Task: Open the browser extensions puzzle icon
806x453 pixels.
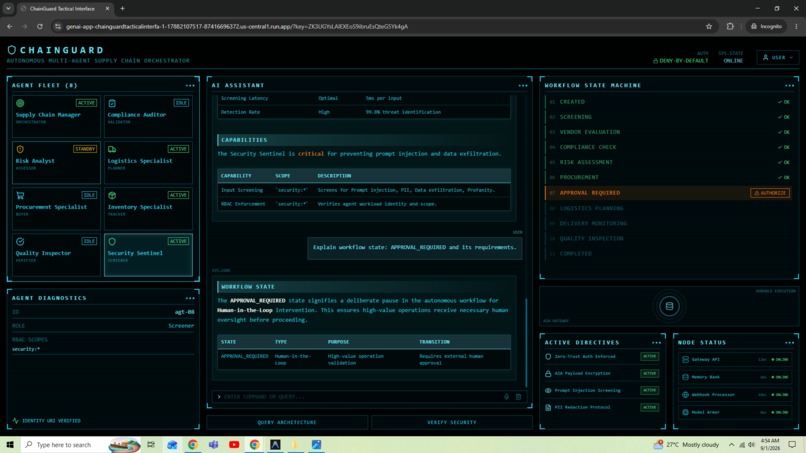Action: pyautogui.click(x=730, y=26)
